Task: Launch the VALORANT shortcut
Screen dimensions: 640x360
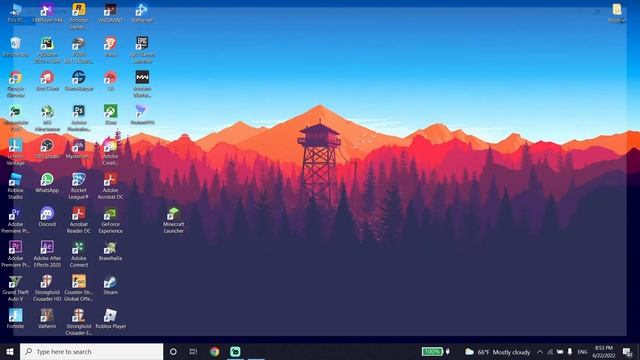Action: [110, 12]
